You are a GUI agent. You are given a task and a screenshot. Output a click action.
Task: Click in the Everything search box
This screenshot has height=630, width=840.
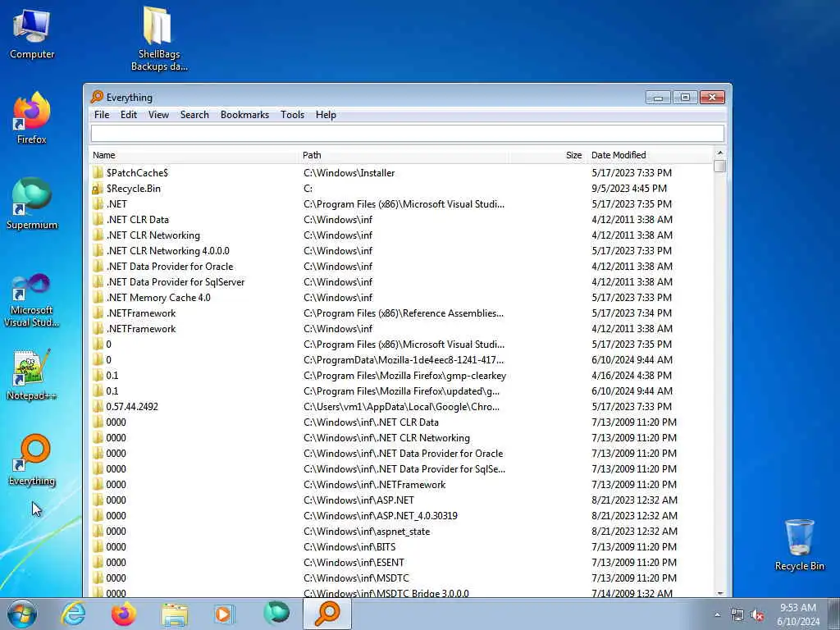coord(407,134)
